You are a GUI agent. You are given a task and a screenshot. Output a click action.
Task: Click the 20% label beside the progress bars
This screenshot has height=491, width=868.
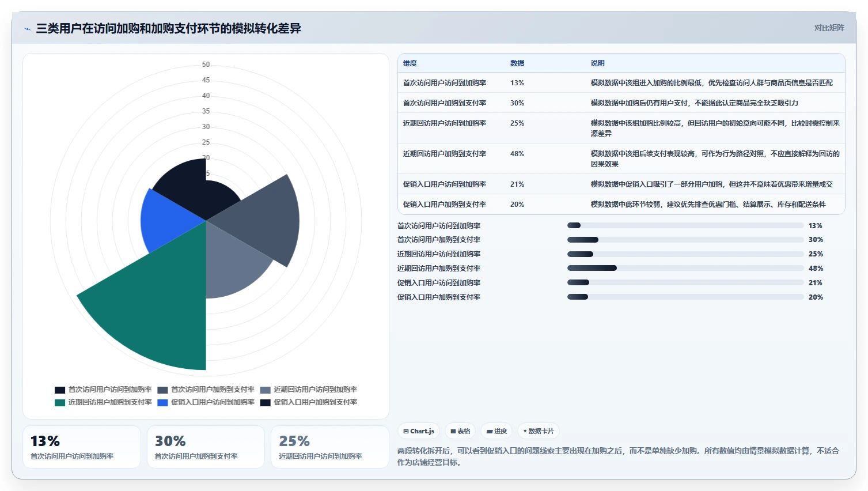tap(816, 297)
